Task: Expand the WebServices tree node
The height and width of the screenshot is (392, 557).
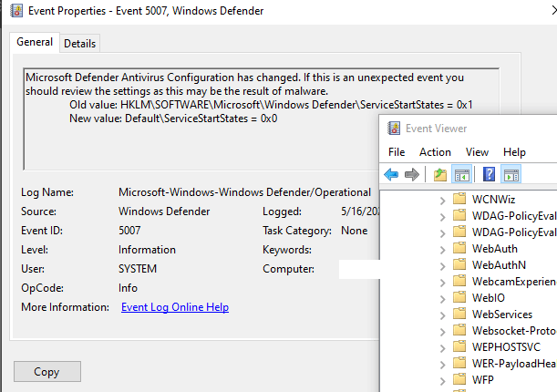Action: [442, 315]
